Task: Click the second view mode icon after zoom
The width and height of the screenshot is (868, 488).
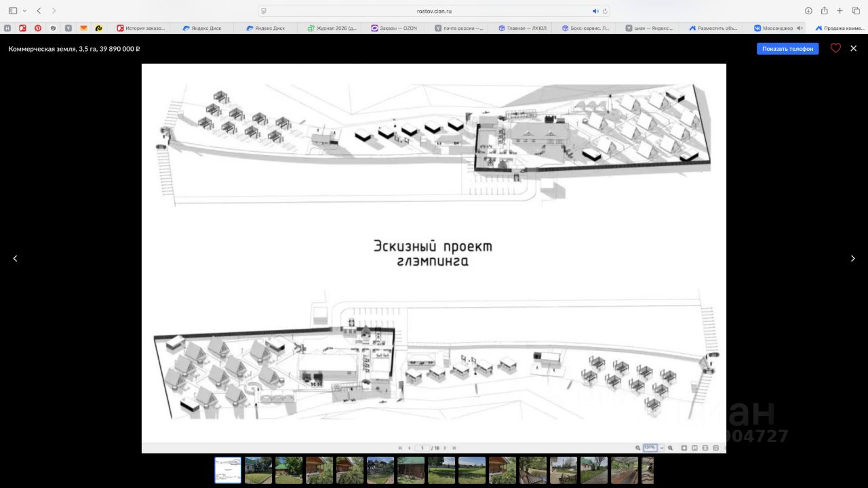Action: 694,448
